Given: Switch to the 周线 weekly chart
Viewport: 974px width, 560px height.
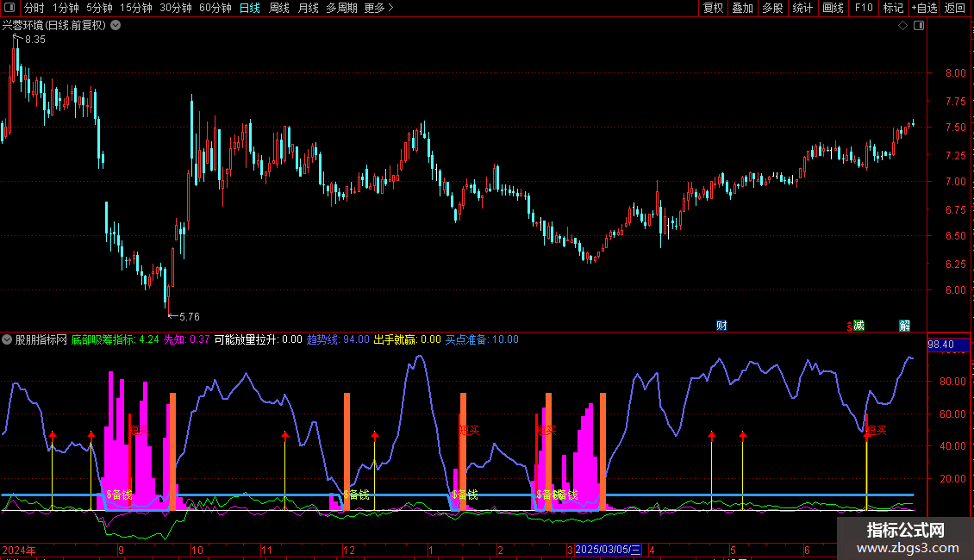Looking at the screenshot, I should [x=279, y=8].
